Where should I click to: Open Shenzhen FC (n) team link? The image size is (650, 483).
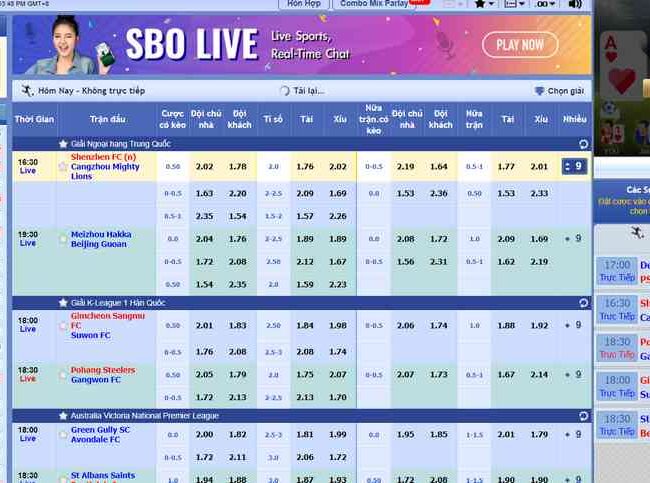pos(103,157)
